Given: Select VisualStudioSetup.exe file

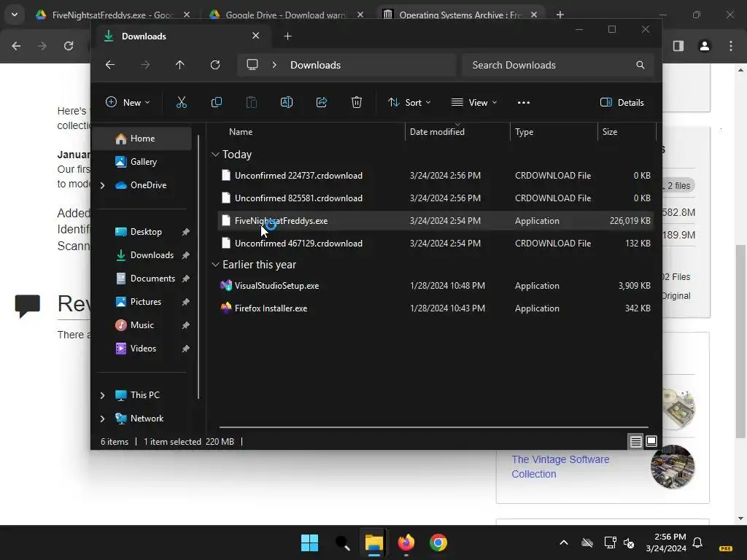Looking at the screenshot, I should click(436, 286).
